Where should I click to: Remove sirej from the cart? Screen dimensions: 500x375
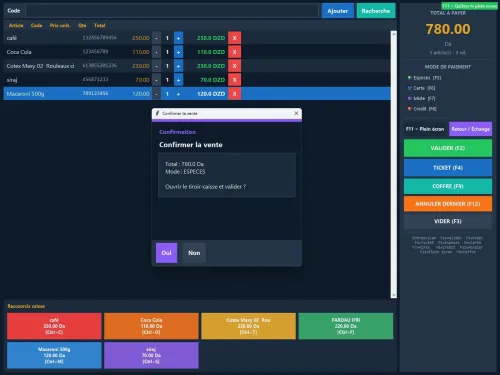pyautogui.click(x=234, y=80)
